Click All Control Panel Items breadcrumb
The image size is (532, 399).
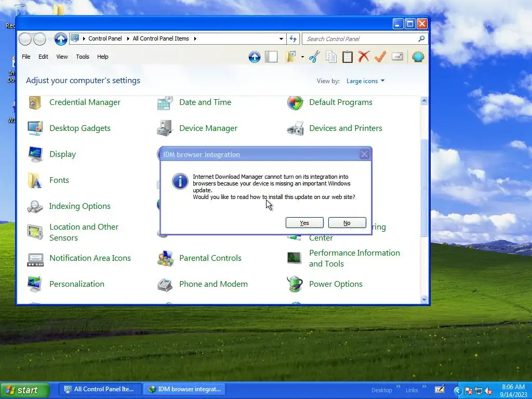point(161,38)
